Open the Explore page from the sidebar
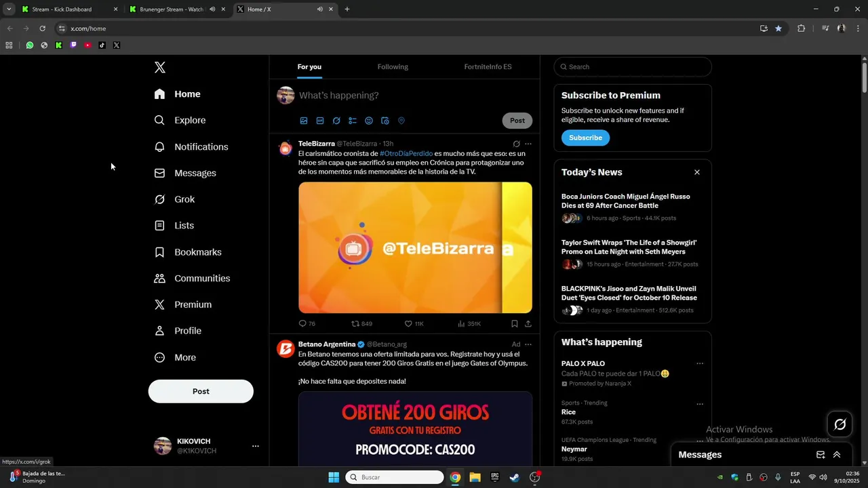 coord(180,120)
